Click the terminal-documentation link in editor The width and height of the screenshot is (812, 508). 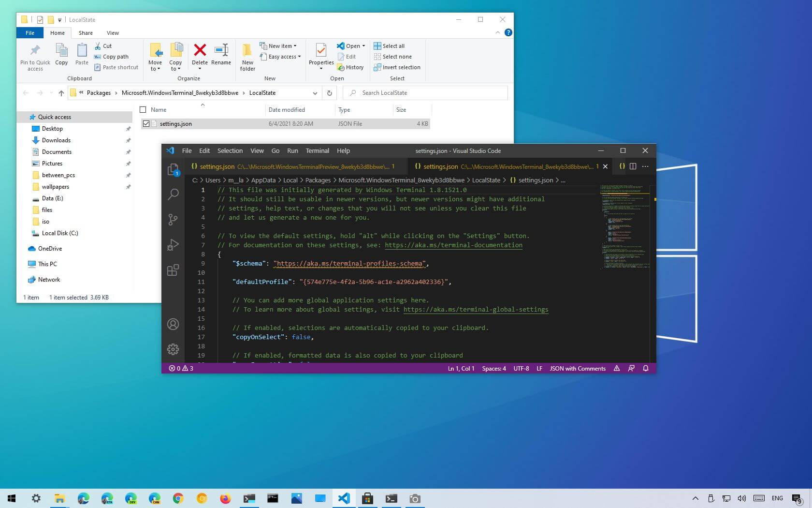click(453, 245)
